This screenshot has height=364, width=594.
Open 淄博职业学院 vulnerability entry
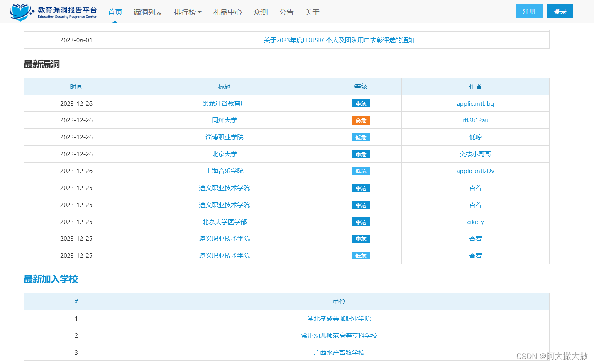click(225, 137)
